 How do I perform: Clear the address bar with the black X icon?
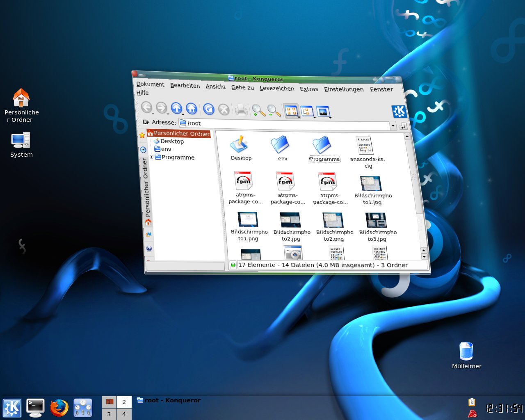coord(146,122)
